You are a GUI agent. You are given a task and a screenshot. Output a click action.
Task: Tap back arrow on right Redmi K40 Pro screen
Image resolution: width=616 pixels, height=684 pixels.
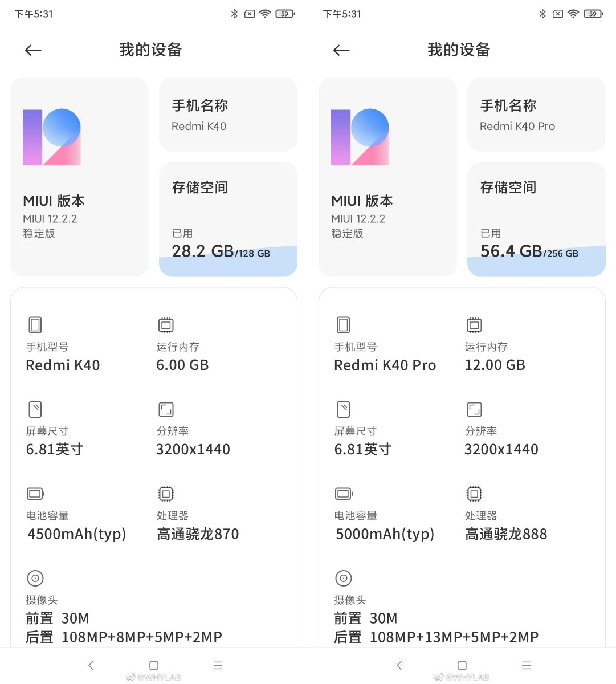tap(341, 50)
